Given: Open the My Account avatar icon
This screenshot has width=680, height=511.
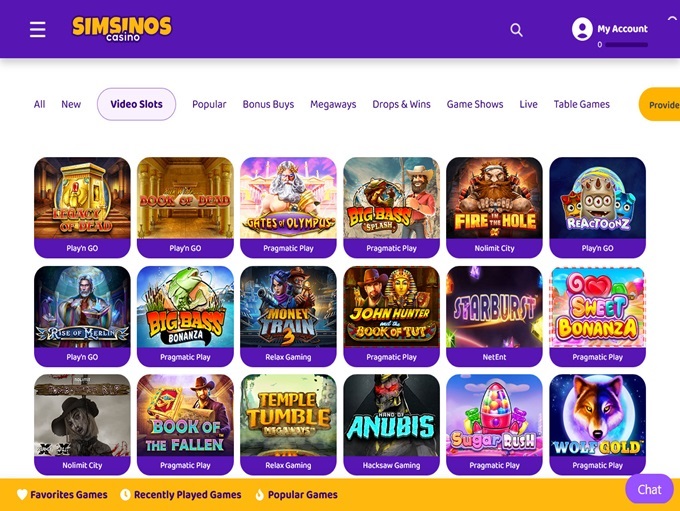Looking at the screenshot, I should (582, 29).
